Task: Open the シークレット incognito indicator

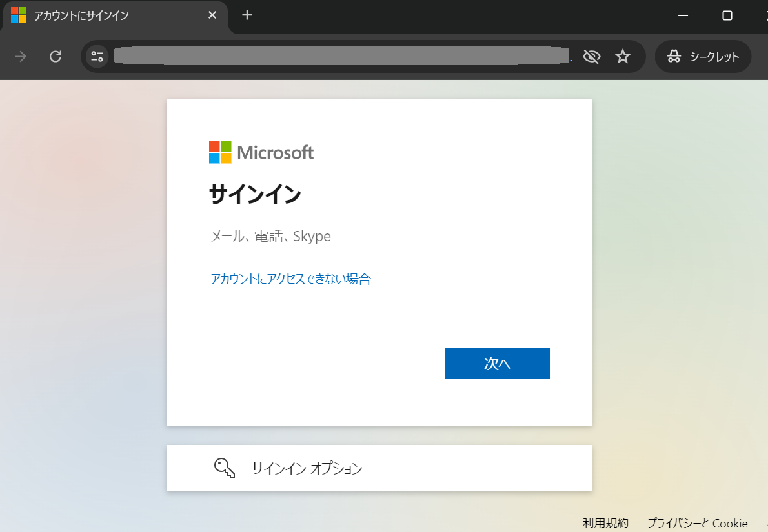Action: [703, 57]
